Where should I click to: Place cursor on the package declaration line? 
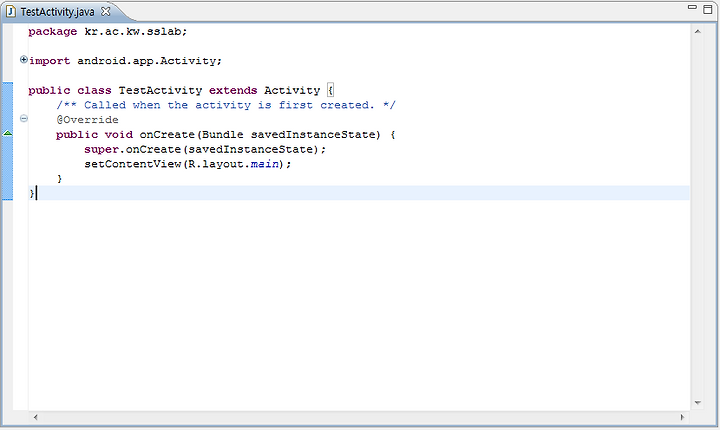(107, 32)
